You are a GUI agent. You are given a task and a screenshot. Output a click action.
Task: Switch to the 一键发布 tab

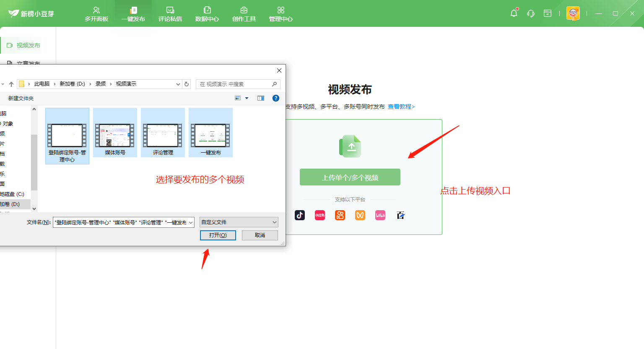tap(133, 14)
